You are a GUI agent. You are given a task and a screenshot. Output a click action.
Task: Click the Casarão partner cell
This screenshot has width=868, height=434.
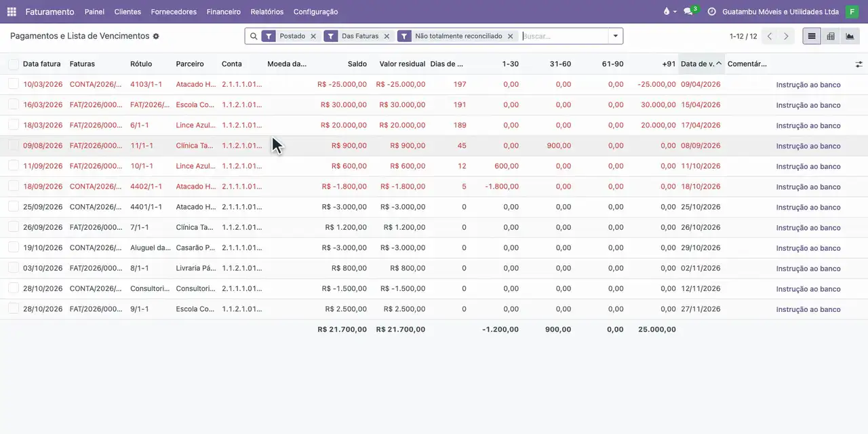(196, 248)
